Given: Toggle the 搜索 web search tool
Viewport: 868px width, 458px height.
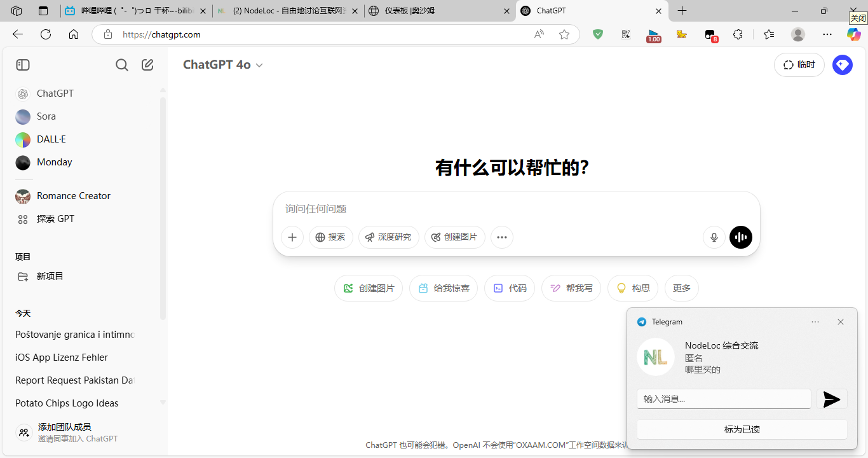Looking at the screenshot, I should click(x=331, y=237).
